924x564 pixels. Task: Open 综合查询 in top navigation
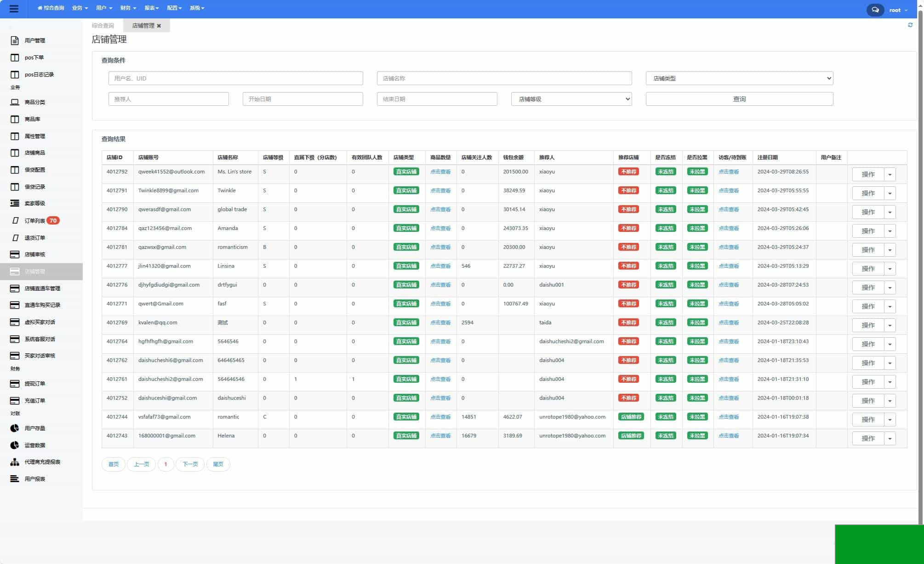tap(51, 8)
